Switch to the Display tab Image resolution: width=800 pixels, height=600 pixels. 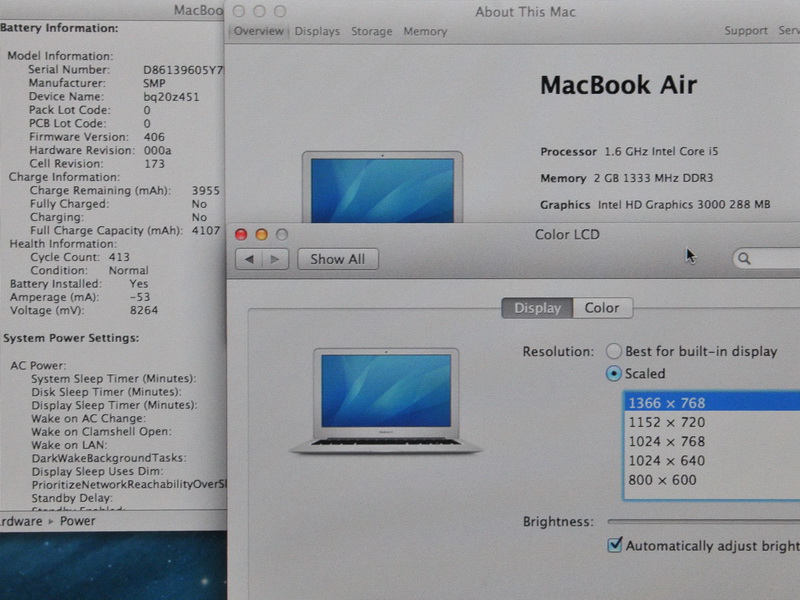coord(537,308)
